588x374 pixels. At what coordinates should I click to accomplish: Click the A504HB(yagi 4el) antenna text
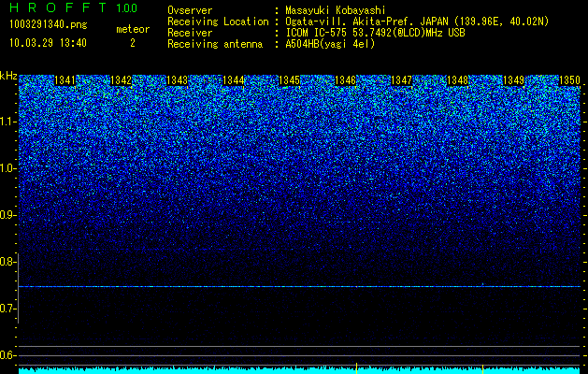point(330,44)
